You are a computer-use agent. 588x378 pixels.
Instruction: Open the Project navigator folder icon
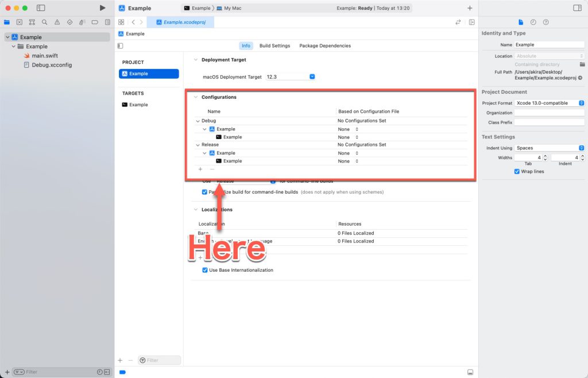7,22
